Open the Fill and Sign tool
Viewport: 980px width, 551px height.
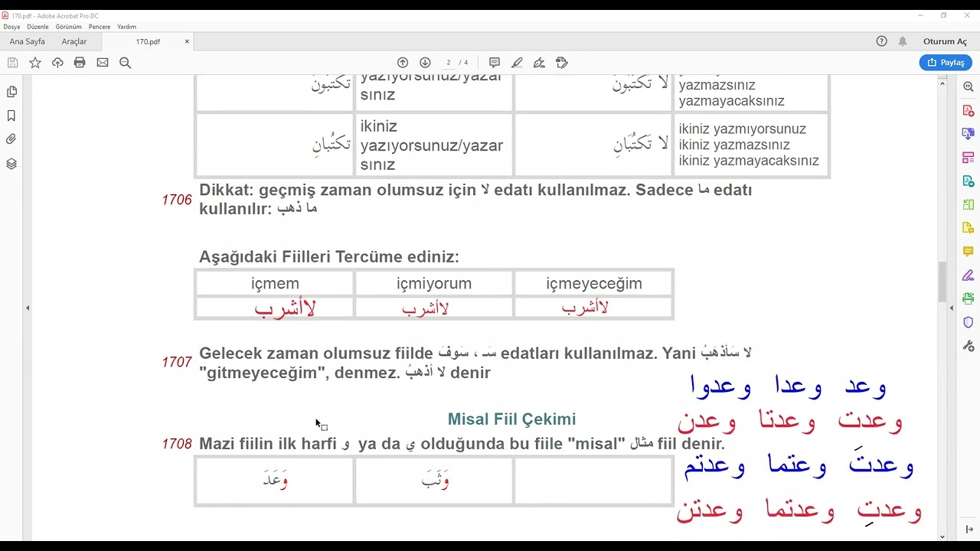pos(539,63)
